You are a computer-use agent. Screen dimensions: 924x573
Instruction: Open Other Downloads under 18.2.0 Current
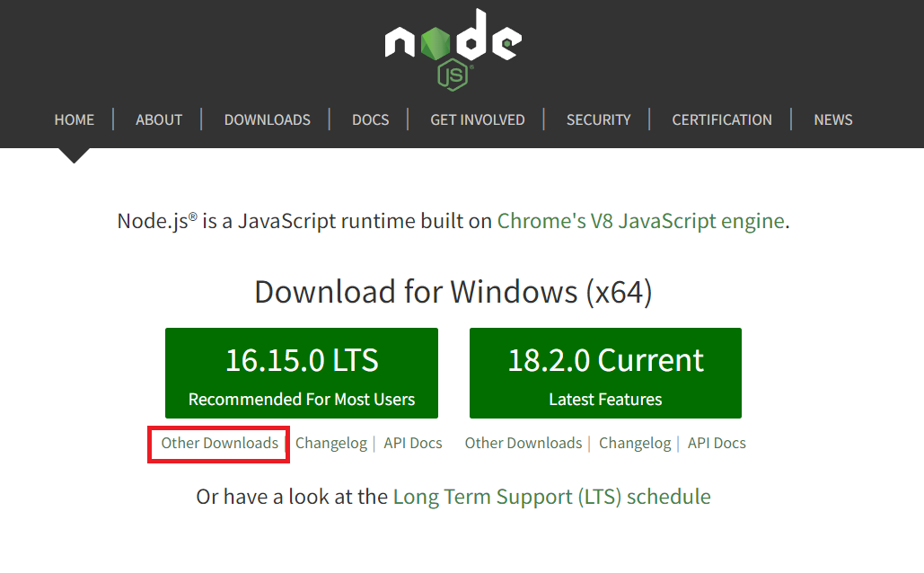[524, 443]
